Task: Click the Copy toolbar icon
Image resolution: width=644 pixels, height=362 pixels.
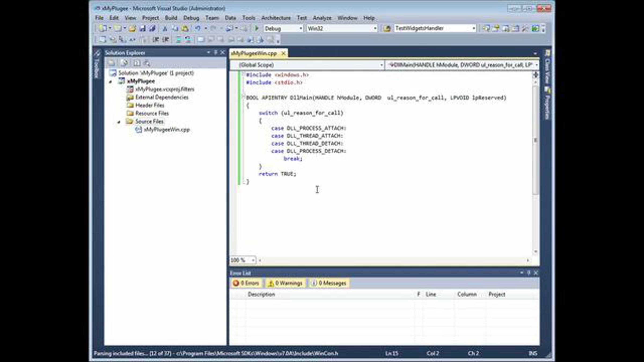Action: [x=175, y=28]
